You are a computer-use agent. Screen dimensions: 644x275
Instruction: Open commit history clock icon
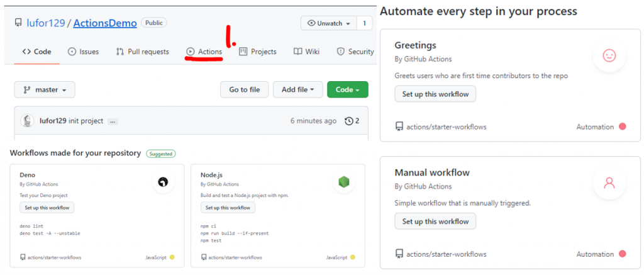(348, 121)
